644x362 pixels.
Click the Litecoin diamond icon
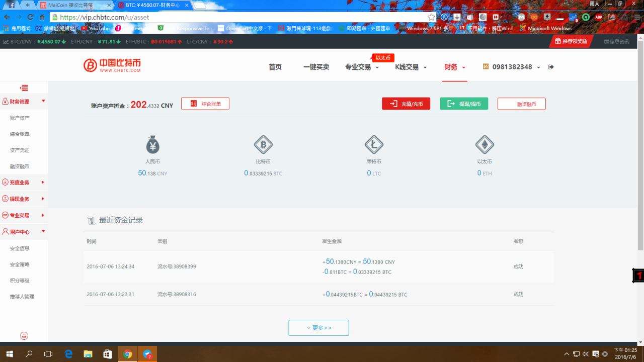tap(373, 145)
